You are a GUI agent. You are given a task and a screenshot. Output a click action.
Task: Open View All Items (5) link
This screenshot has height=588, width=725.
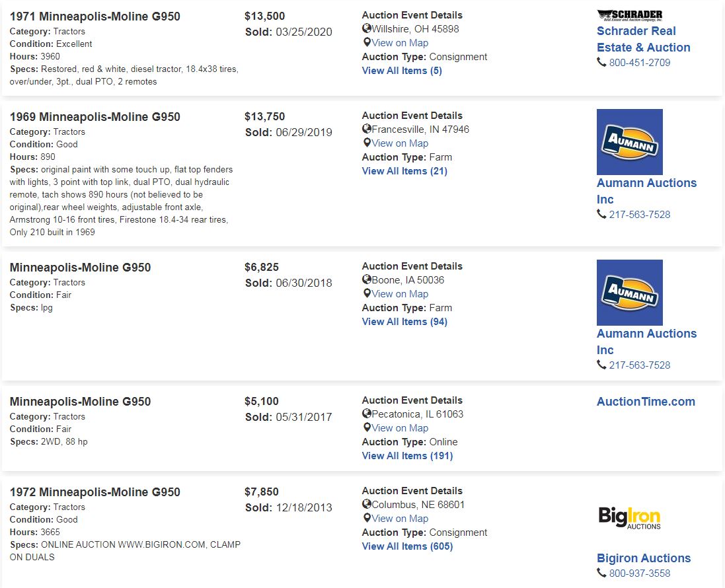pos(402,71)
